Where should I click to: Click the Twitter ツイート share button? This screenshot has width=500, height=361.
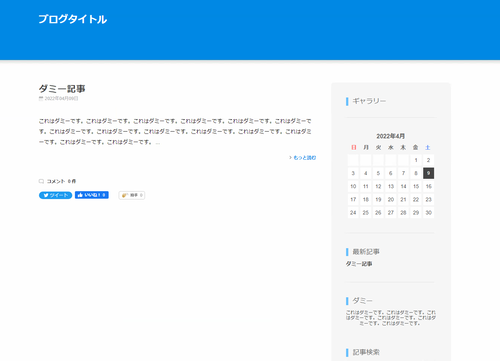pos(55,195)
